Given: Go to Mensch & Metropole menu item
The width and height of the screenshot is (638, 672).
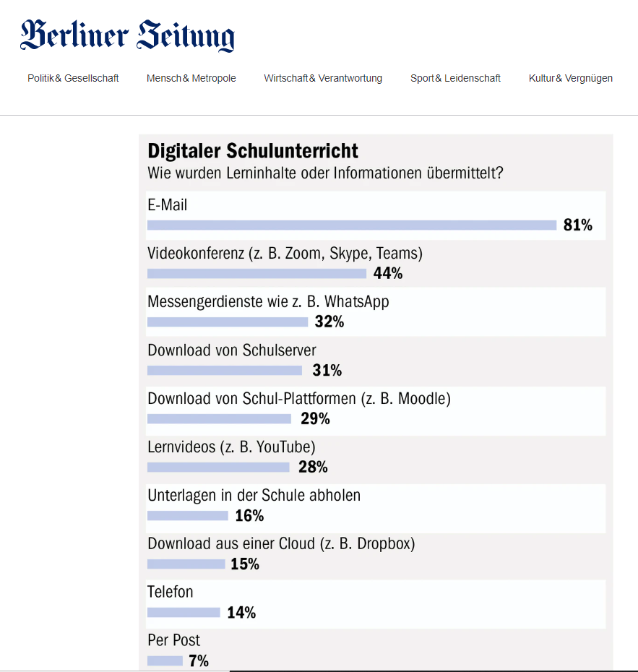Looking at the screenshot, I should 191,78.
